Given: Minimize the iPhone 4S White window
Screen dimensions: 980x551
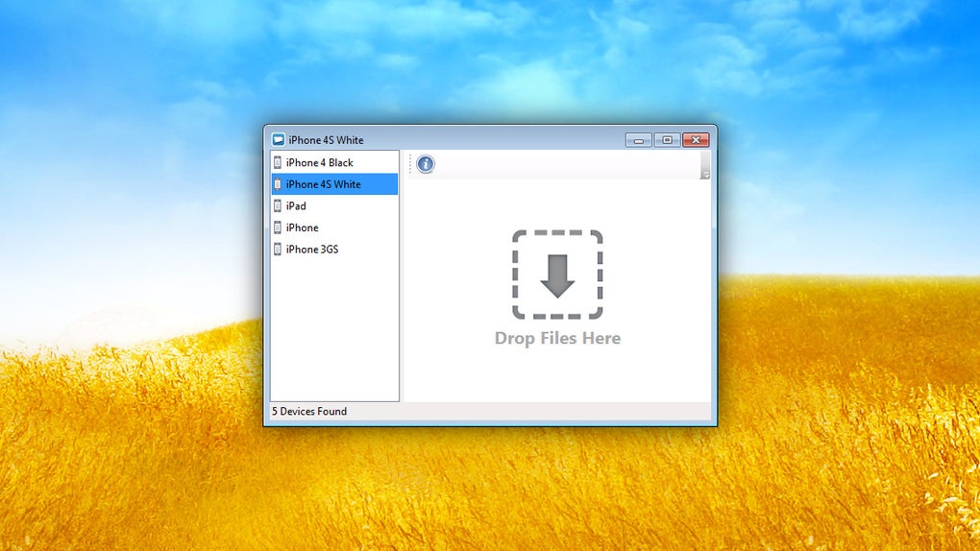Looking at the screenshot, I should pyautogui.click(x=638, y=140).
